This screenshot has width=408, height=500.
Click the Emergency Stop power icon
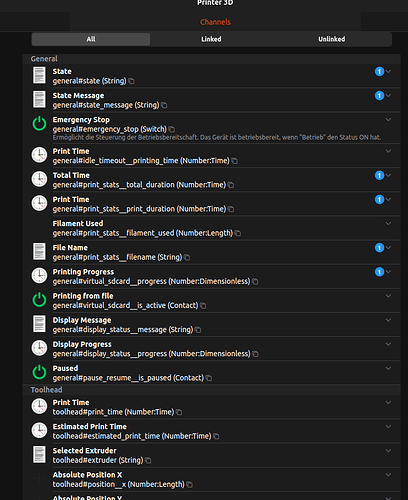[39, 124]
